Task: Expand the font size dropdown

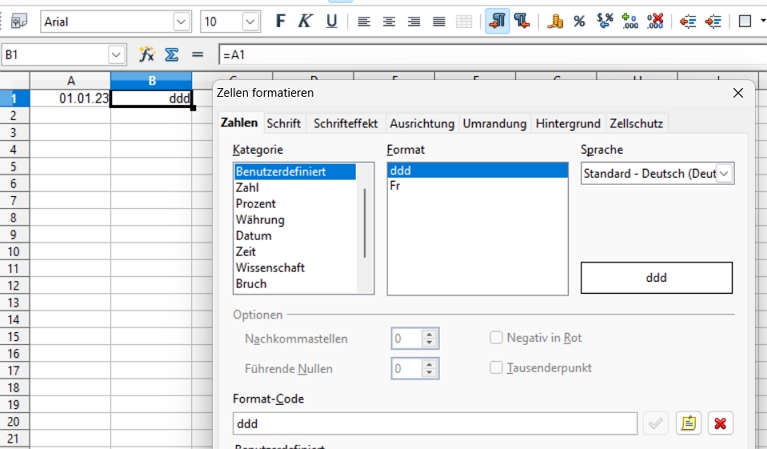Action: 250,21
